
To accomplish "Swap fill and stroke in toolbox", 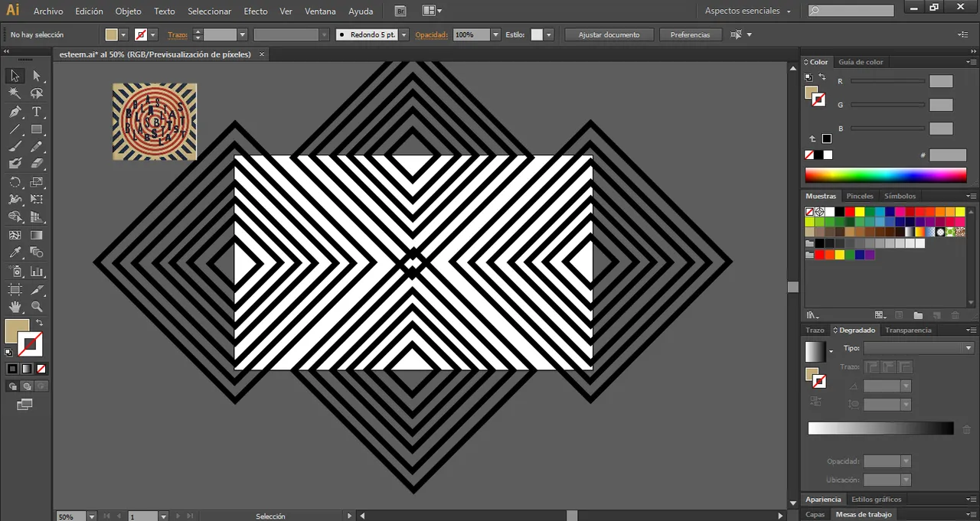I will [x=39, y=323].
